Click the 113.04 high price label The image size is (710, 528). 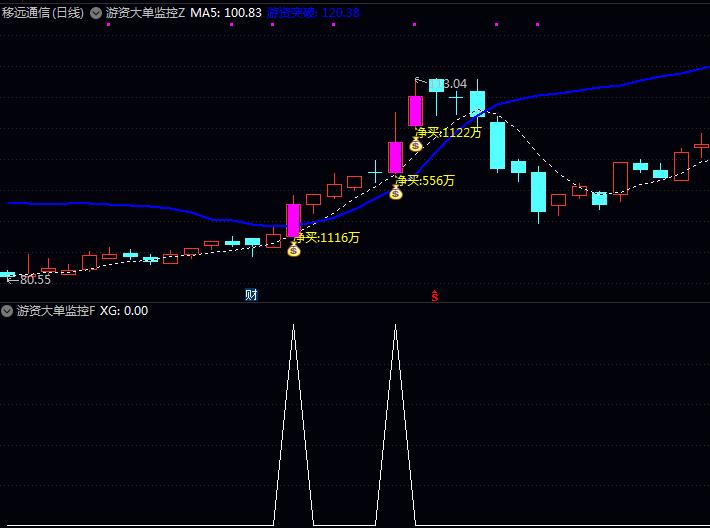click(x=448, y=84)
